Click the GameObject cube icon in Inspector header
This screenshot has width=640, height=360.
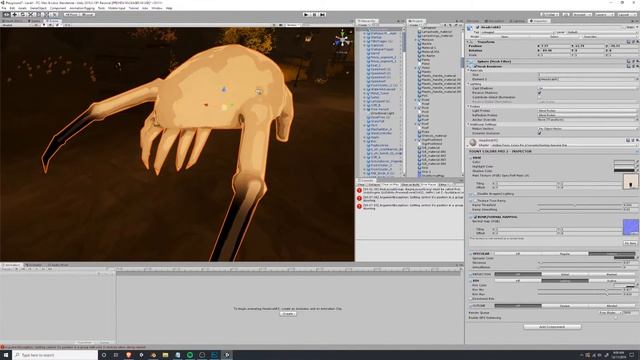point(470,28)
